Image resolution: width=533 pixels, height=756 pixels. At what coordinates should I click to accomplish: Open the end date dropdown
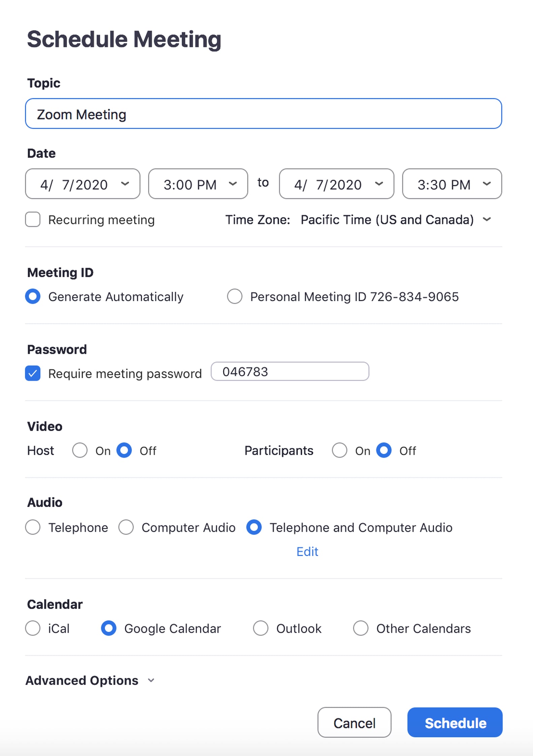tap(336, 184)
